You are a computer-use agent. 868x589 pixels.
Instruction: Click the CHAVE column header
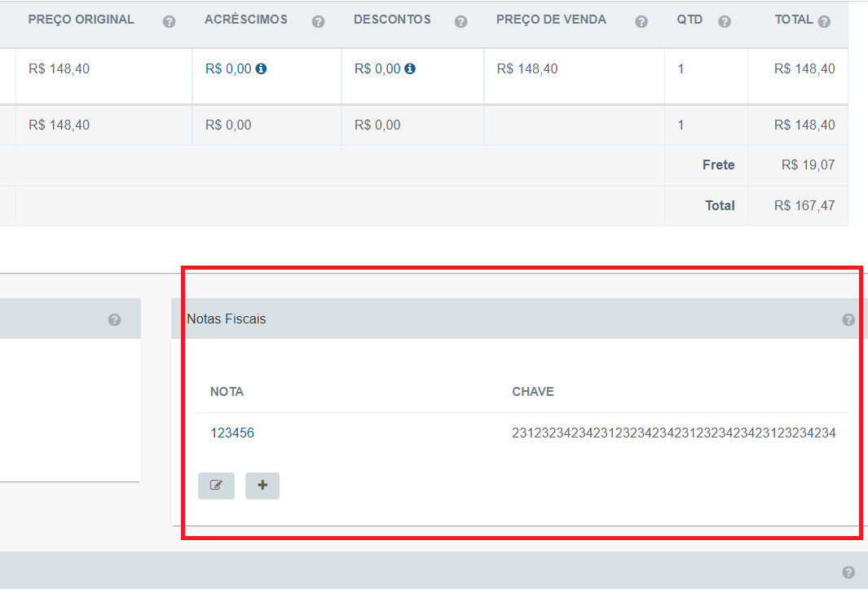[x=533, y=391]
